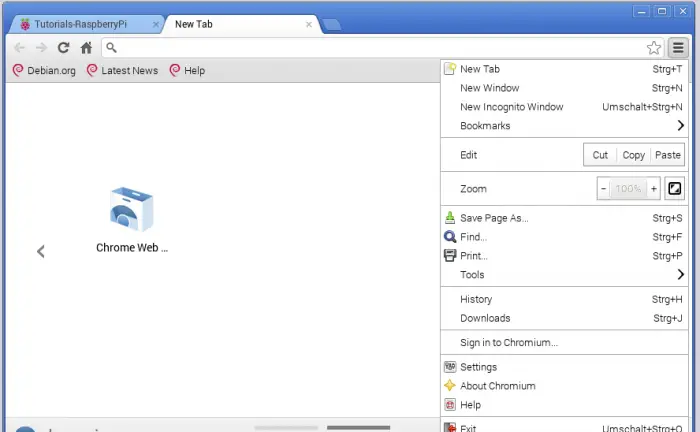The image size is (700, 432).
Task: Go to the previous apps page arrow
Action: click(41, 251)
